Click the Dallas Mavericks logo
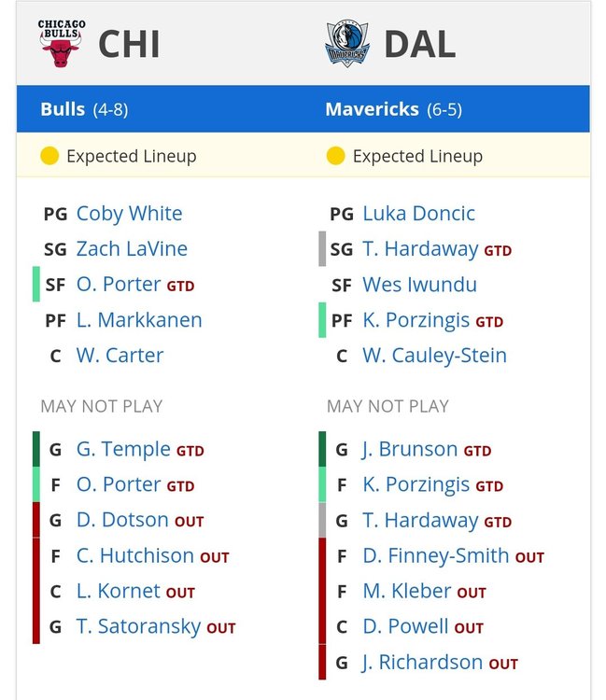 (347, 44)
